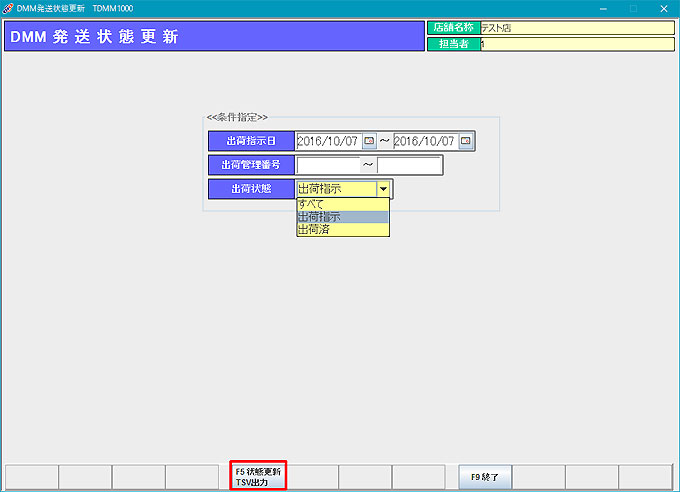Click F5 状態更新 TSV出力 button
This screenshot has height=492, width=680.
pos(258,476)
